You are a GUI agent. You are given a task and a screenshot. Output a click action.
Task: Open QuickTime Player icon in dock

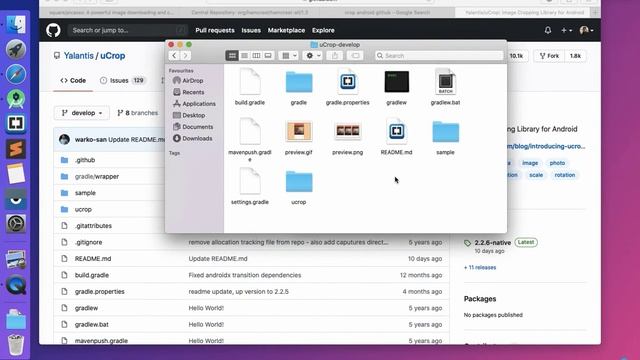[16, 285]
